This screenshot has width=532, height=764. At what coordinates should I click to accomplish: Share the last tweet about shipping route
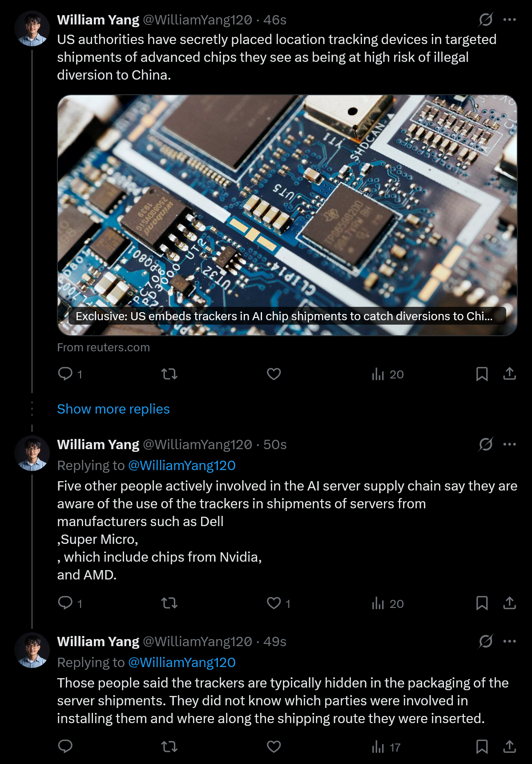(509, 747)
